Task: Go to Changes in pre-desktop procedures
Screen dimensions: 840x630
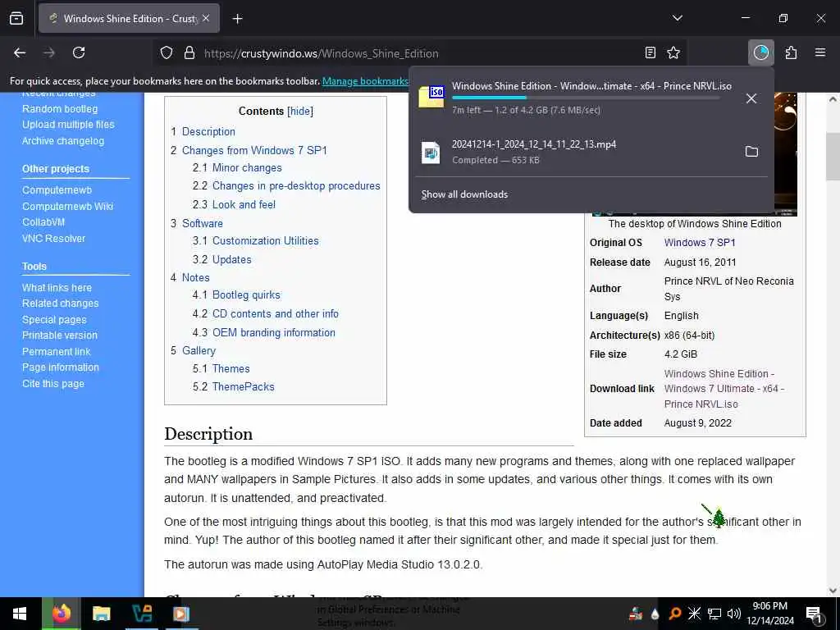Action: [x=296, y=186]
